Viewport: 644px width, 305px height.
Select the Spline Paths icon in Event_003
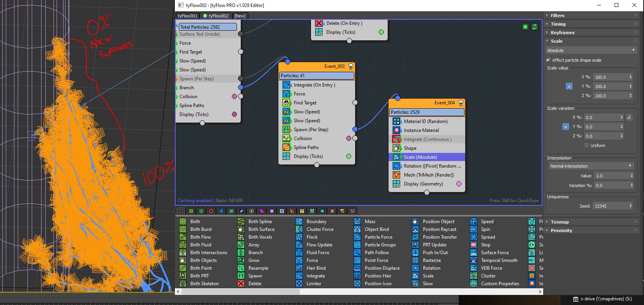[x=286, y=147]
